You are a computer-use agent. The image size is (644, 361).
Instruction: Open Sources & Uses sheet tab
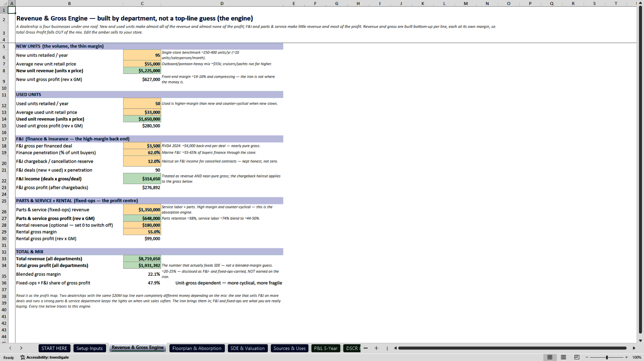(289, 348)
